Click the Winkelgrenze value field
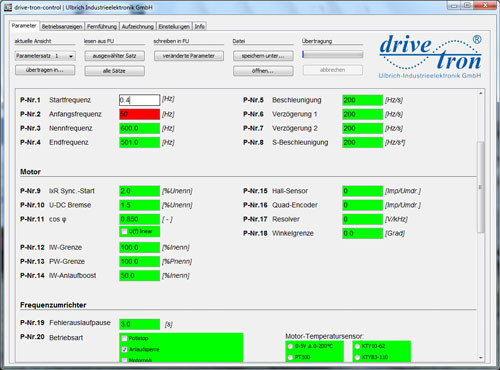The width and height of the screenshot is (500, 370). (x=362, y=233)
